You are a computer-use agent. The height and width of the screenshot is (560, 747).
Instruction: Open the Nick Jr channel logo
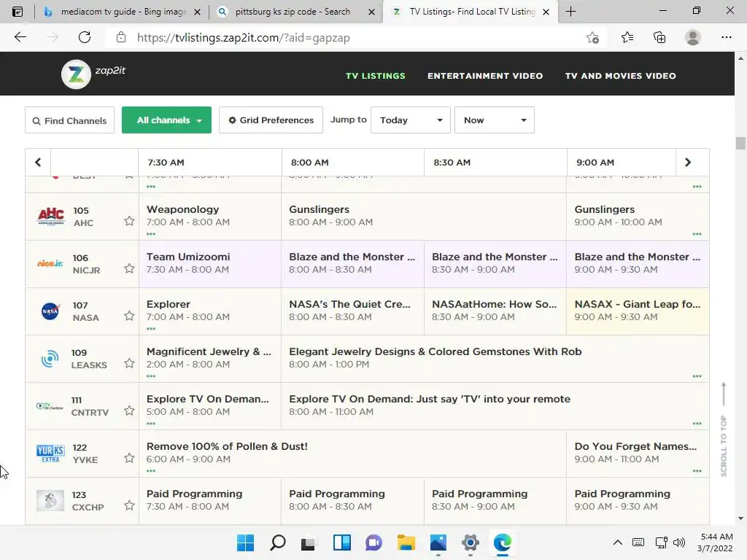[x=50, y=263]
